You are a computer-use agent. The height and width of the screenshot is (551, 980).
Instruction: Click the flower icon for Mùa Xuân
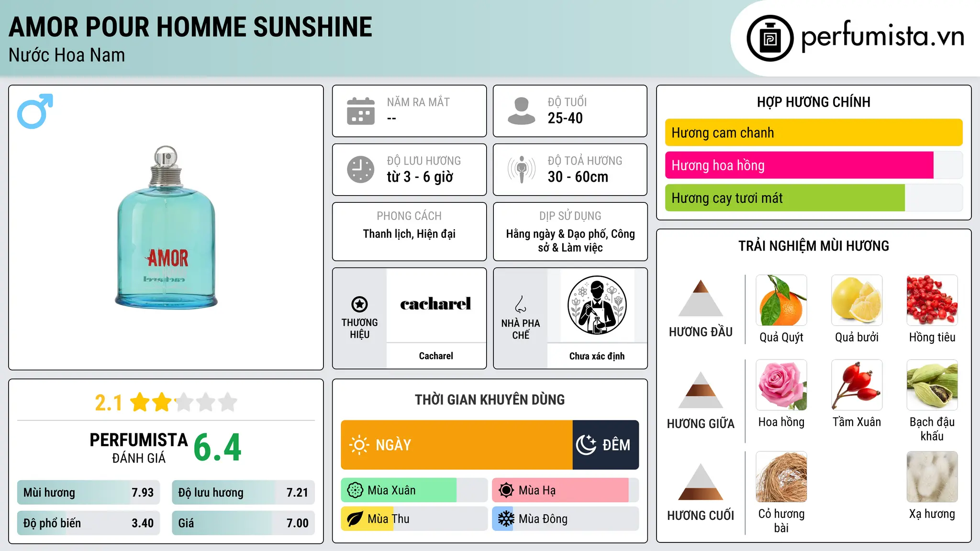click(x=355, y=490)
